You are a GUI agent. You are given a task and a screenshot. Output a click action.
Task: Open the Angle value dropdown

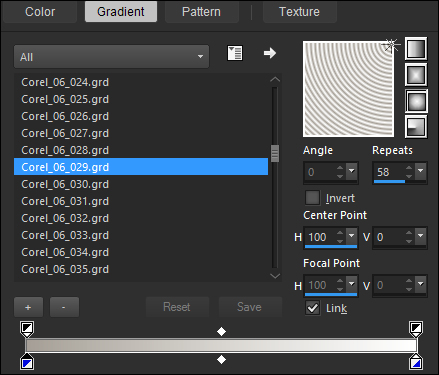coord(352,171)
